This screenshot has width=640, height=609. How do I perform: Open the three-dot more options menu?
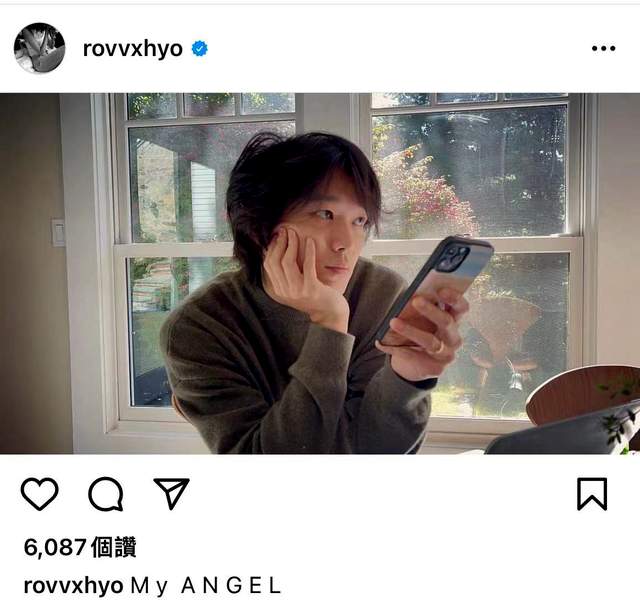[604, 48]
